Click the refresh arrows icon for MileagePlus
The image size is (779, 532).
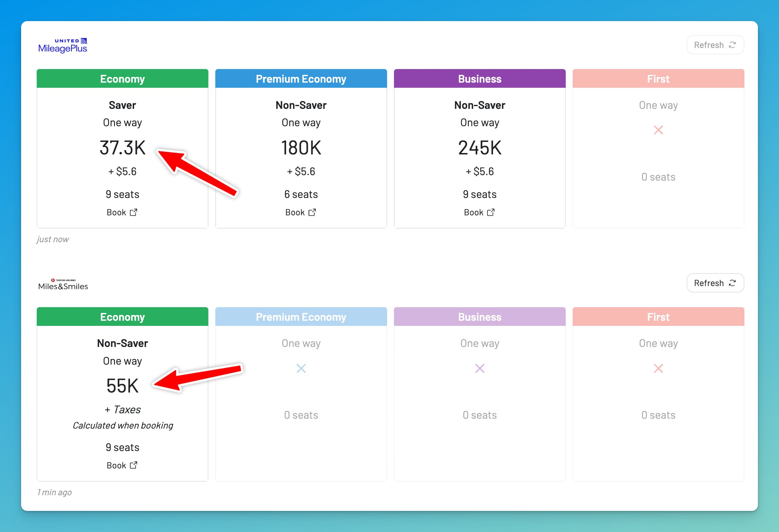click(x=732, y=45)
